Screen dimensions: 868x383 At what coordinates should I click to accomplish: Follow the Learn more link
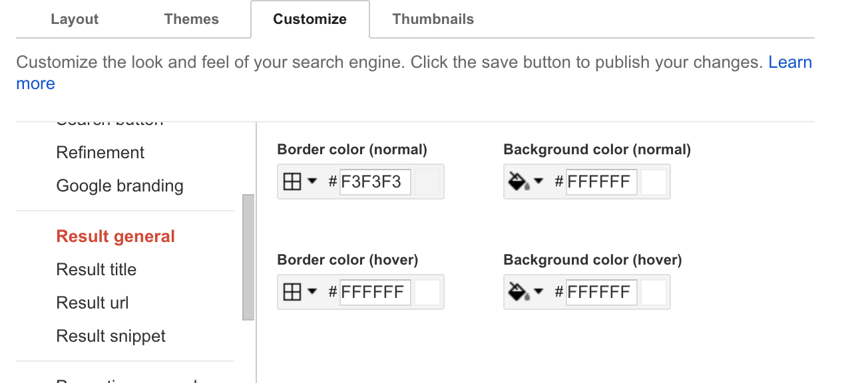tap(789, 63)
